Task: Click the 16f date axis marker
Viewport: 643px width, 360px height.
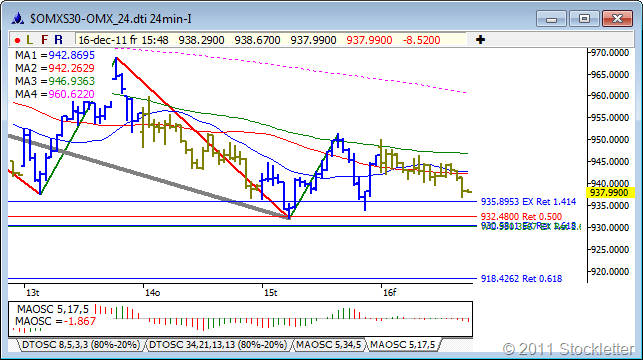Action: click(x=390, y=293)
